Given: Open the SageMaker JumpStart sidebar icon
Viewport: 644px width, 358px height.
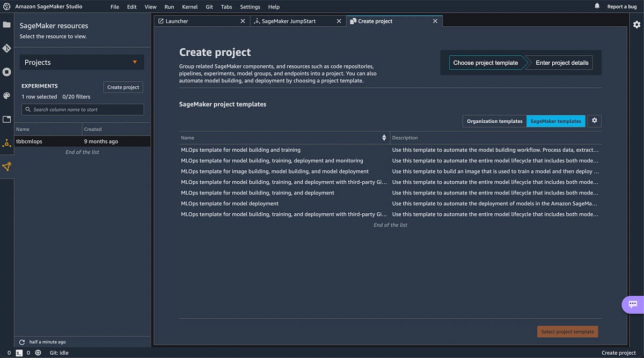Looking at the screenshot, I should (x=6, y=167).
